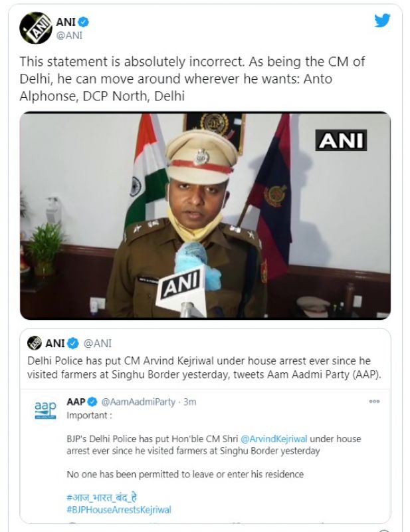Open the #BJPHouseArrestsKejriwal hashtag
Viewport: 410px width, 532px height.
click(119, 510)
